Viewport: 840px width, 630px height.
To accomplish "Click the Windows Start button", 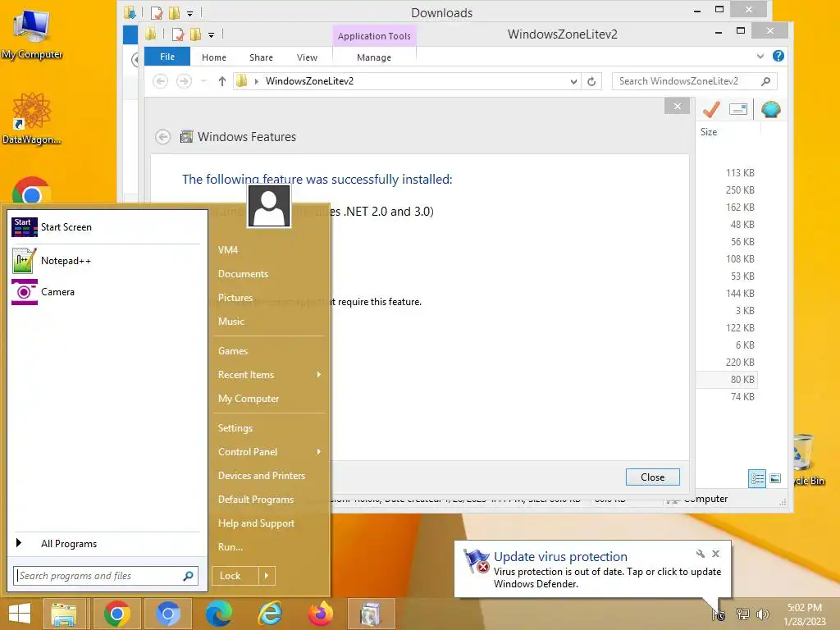I will click(20, 614).
